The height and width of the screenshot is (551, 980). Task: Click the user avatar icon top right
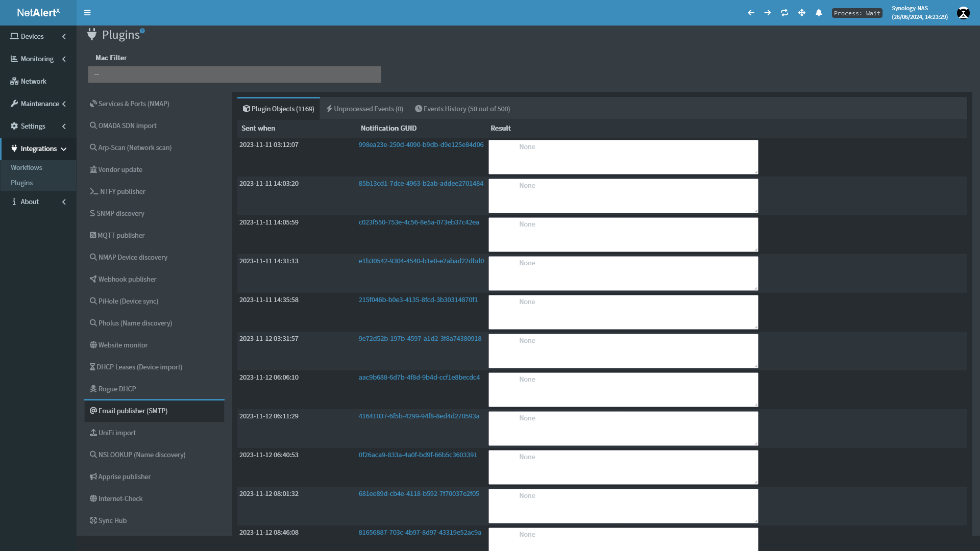pos(963,13)
